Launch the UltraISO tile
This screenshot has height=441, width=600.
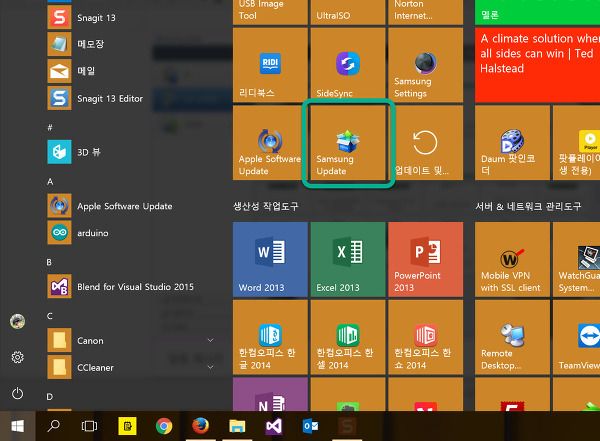click(x=348, y=12)
